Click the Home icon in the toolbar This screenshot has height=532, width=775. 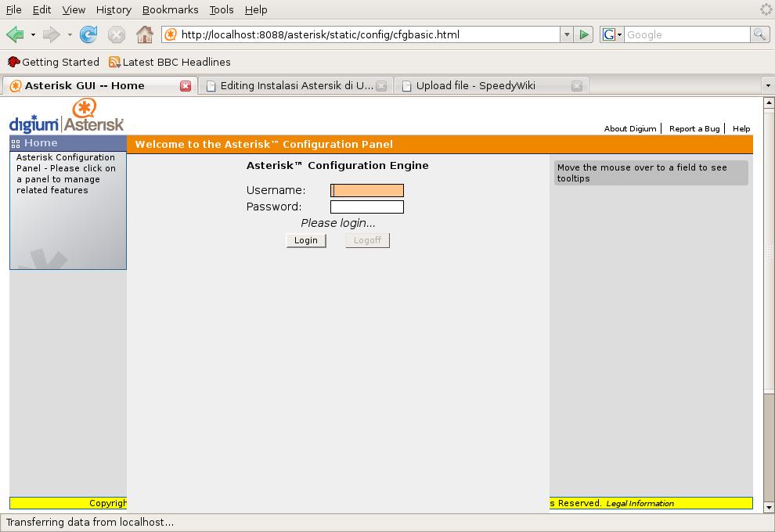(144, 34)
